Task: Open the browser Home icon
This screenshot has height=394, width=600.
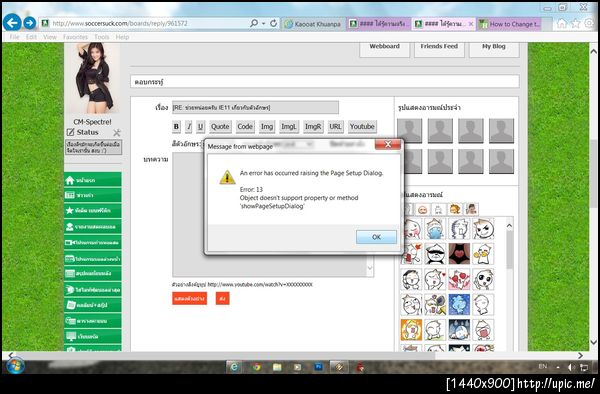Action: 561,23
